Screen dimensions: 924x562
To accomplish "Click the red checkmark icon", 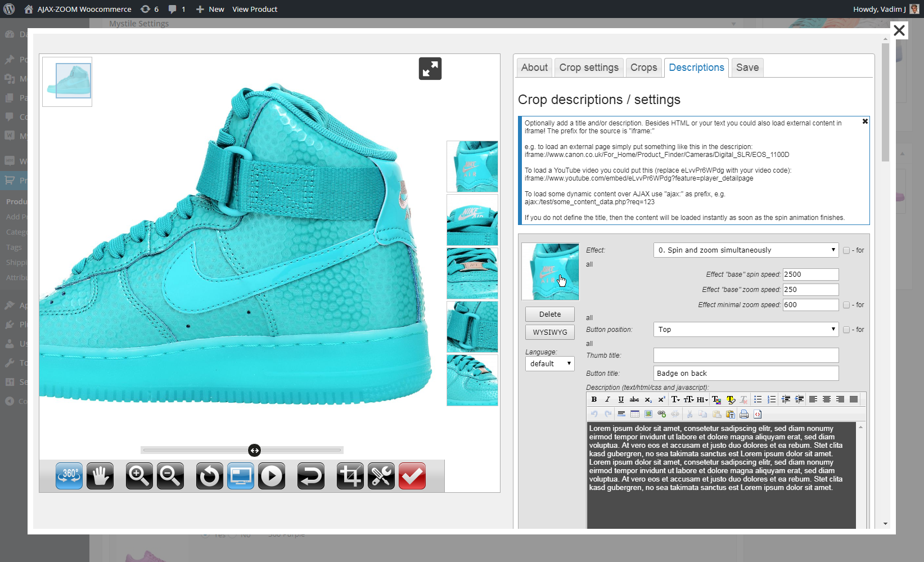I will tap(412, 476).
